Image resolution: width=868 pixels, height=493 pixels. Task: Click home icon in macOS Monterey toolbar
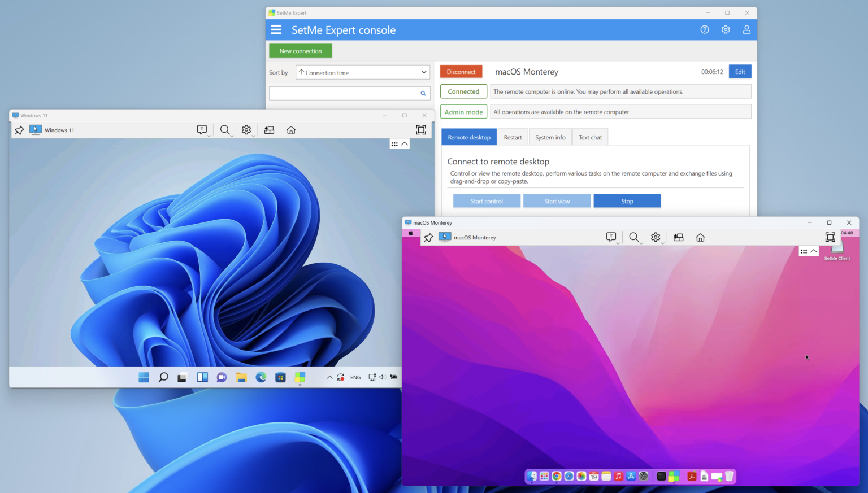tap(700, 237)
